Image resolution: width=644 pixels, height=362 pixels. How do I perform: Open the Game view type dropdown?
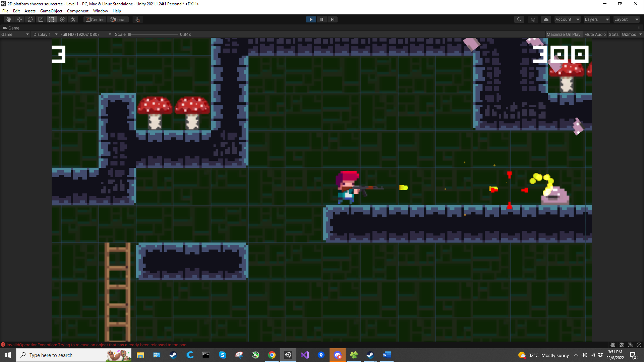click(15, 34)
